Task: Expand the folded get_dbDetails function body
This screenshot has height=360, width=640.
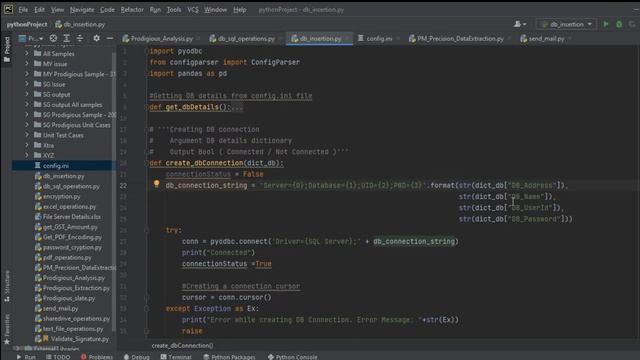Action: click(237, 108)
